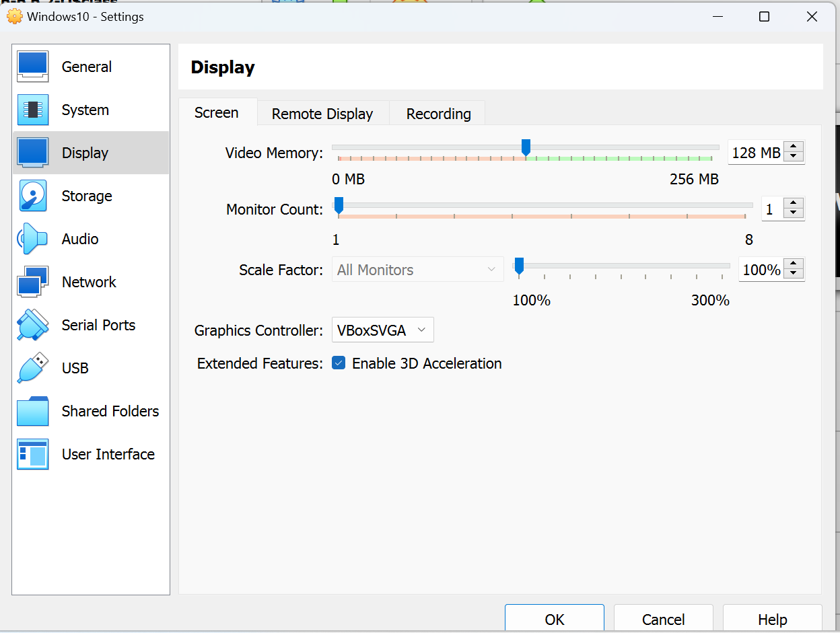The image size is (840, 633).
Task: Click the Audio speaker icon
Action: (x=32, y=239)
